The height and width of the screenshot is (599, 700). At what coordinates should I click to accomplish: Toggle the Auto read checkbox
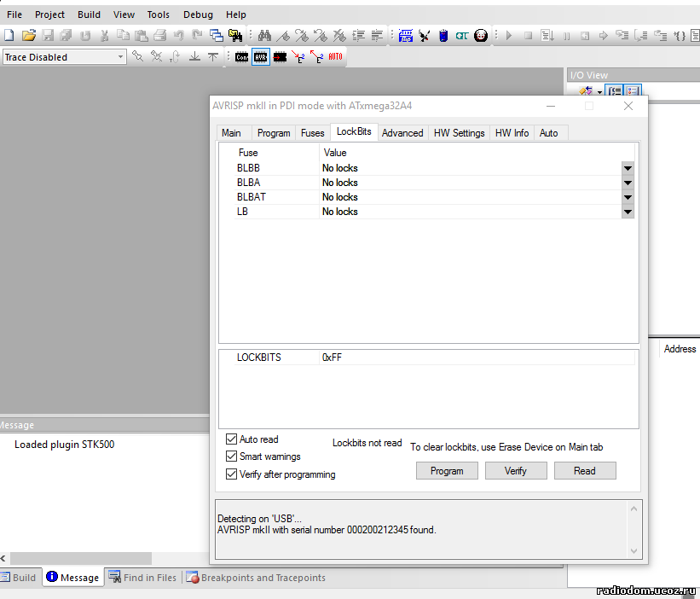click(231, 439)
